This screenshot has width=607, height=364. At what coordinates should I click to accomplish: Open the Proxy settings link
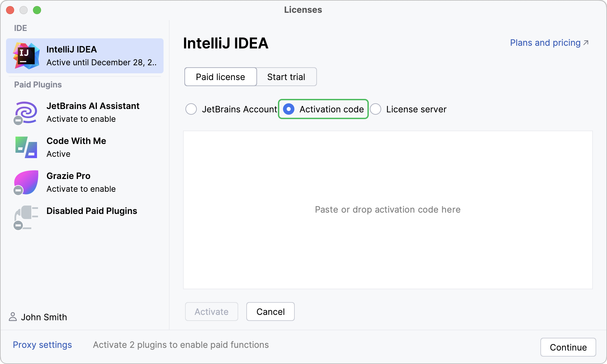pyautogui.click(x=42, y=345)
